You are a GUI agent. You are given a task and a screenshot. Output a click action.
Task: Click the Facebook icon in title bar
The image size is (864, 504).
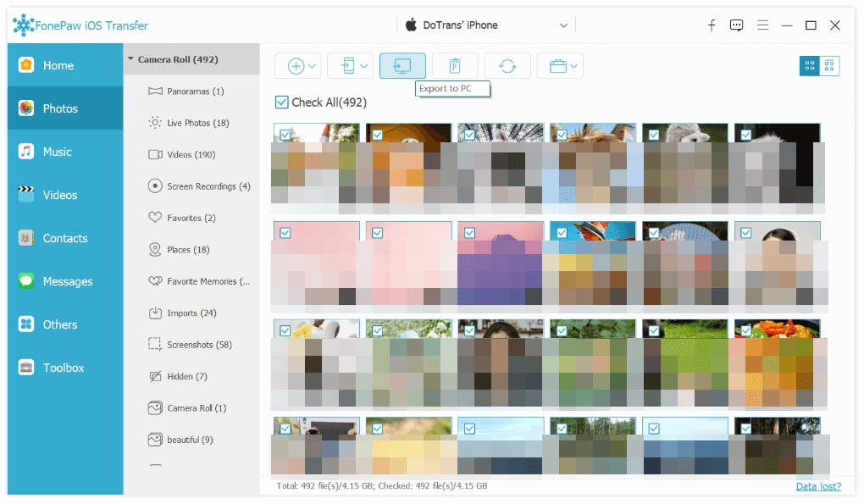click(712, 25)
